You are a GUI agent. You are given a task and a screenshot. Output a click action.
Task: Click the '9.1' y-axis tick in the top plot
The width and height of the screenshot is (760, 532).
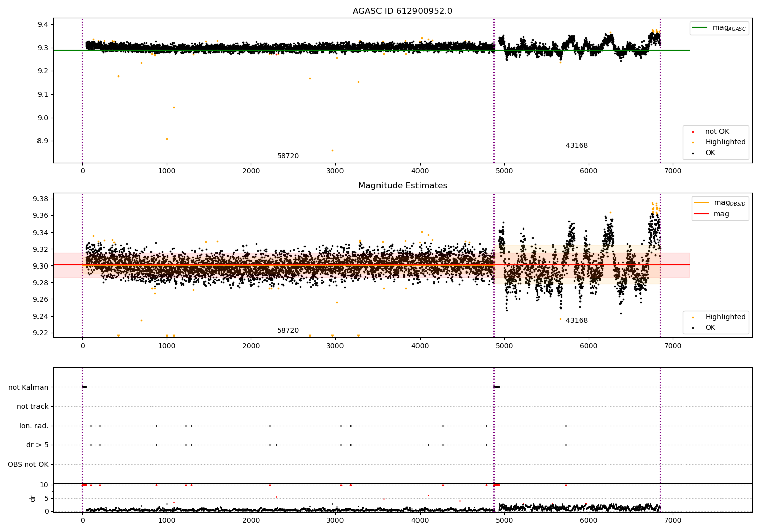[43, 95]
